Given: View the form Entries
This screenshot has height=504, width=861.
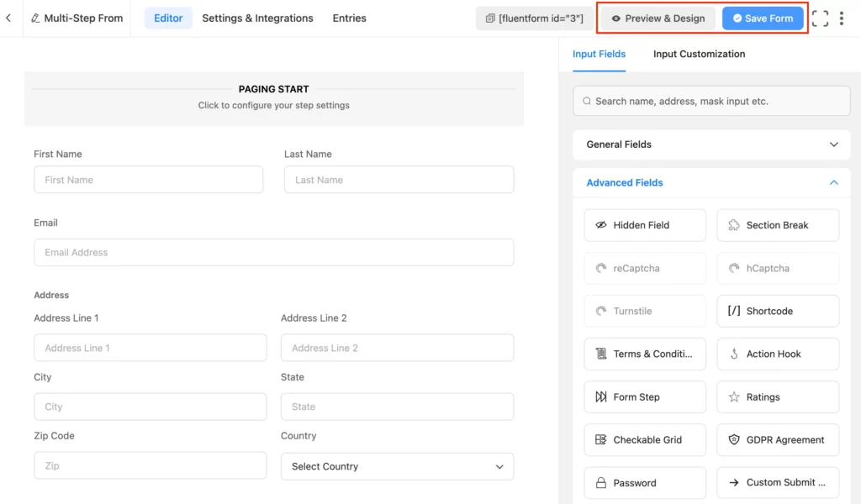Looking at the screenshot, I should (x=349, y=18).
